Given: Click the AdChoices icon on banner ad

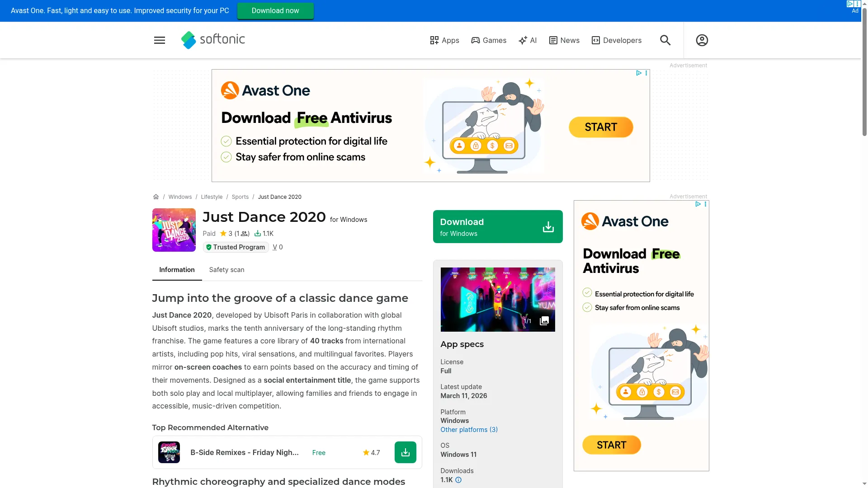Looking at the screenshot, I should pos(639,73).
